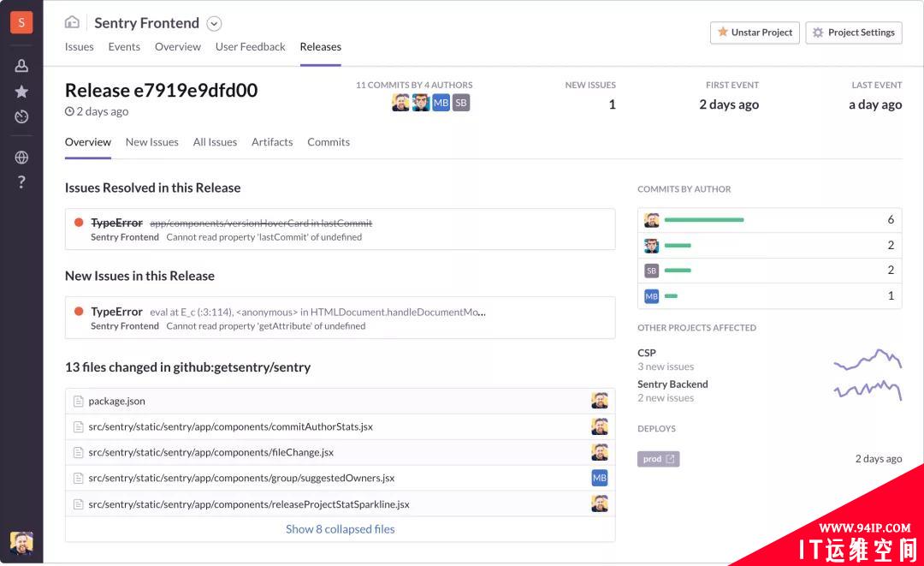
Task: Open resolved TypeError lastCommit issue
Action: pyautogui.click(x=340, y=229)
